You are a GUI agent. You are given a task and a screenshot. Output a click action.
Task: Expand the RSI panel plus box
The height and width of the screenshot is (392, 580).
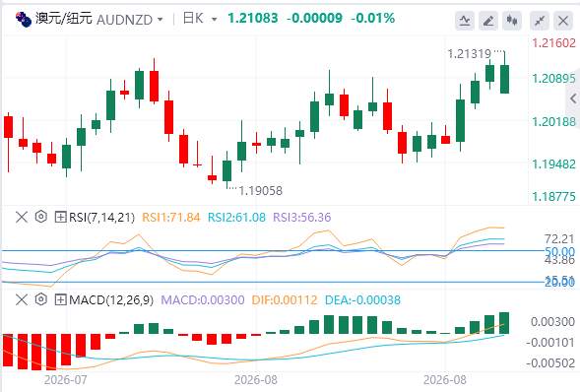pyautogui.click(x=60, y=217)
